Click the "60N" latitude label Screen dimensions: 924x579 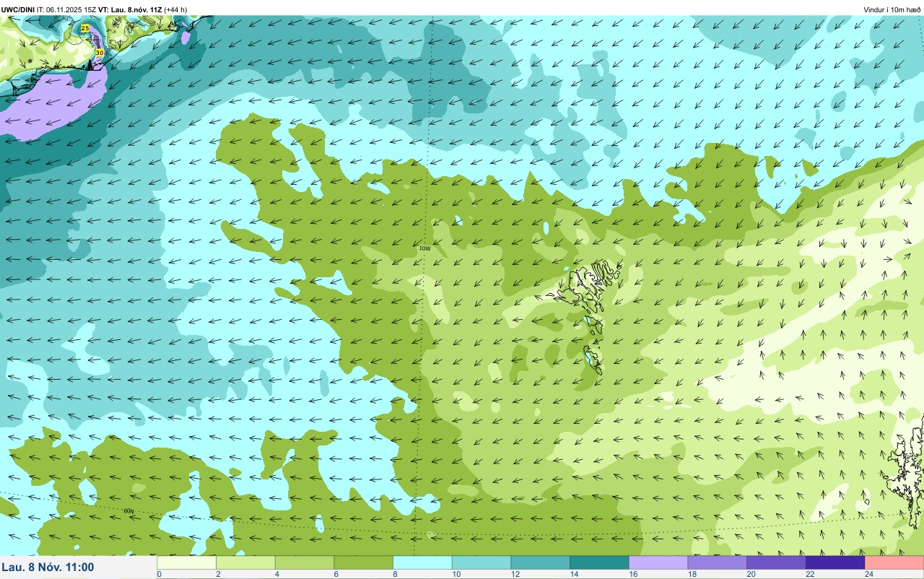tap(128, 511)
